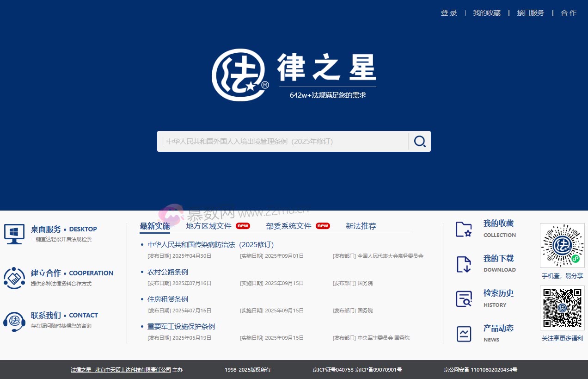This screenshot has width=588, height=379.
Task: Click the chart icon for 产品动态
Action: pyautogui.click(x=464, y=333)
